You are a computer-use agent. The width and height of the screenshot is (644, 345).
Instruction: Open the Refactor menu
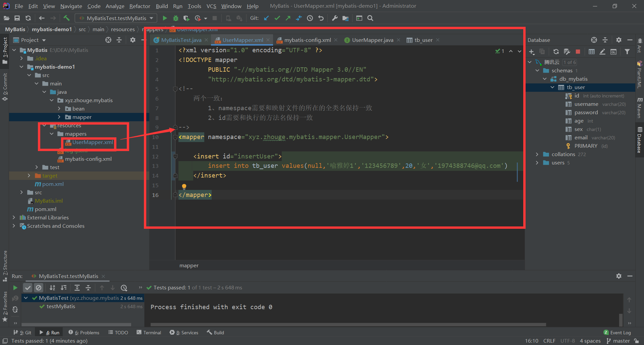point(140,6)
